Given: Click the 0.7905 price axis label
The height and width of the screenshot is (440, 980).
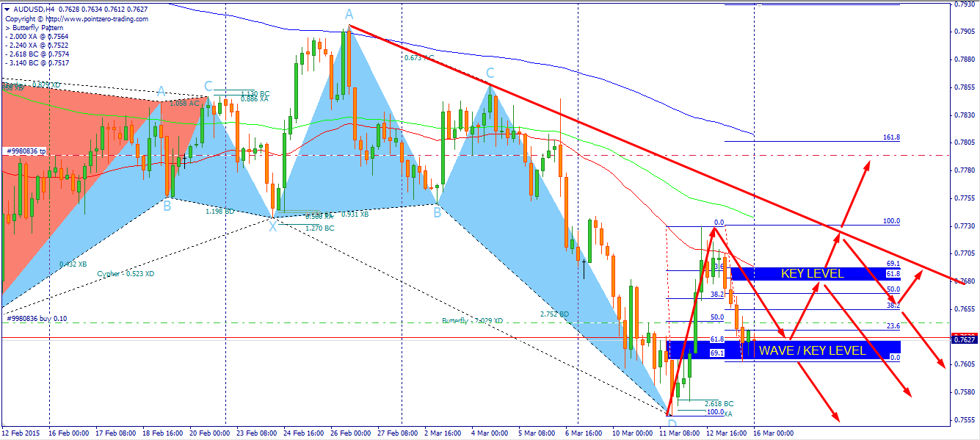Looking at the screenshot, I should point(965,32).
